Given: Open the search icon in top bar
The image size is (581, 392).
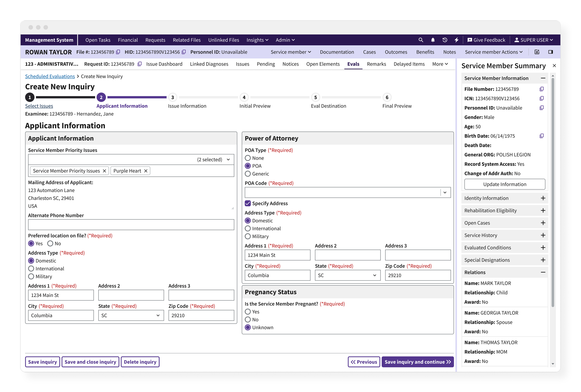Looking at the screenshot, I should (421, 40).
